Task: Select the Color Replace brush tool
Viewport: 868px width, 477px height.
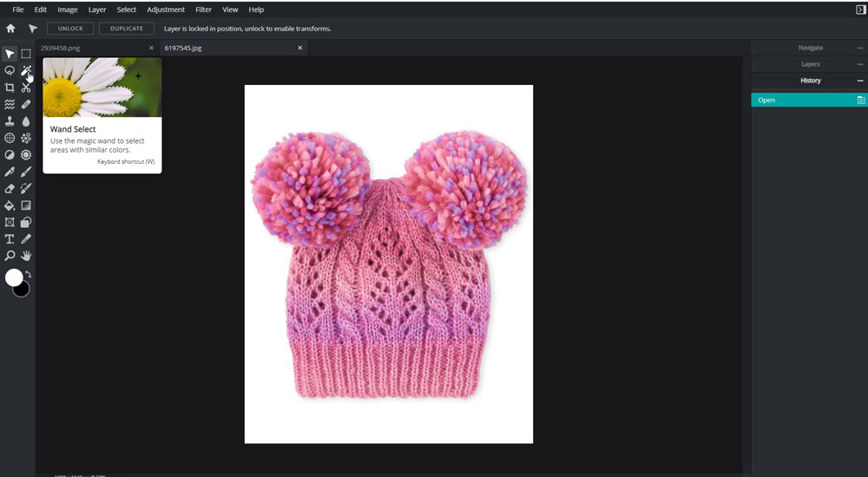Action: pyautogui.click(x=26, y=189)
